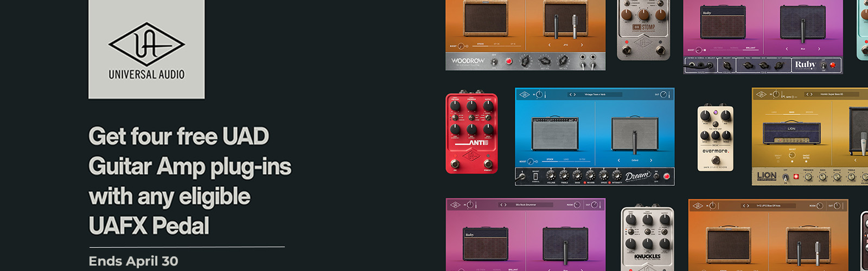Select the Knuckles amplifier pedal image

click(x=647, y=238)
